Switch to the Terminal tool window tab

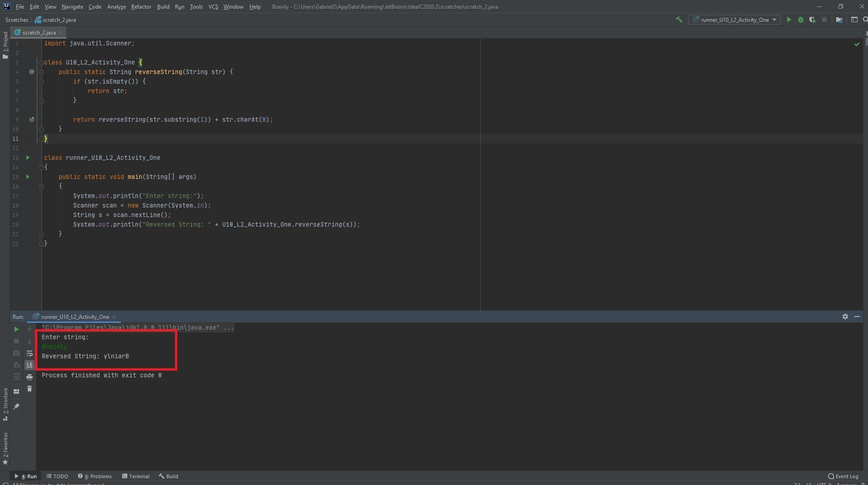tap(135, 476)
